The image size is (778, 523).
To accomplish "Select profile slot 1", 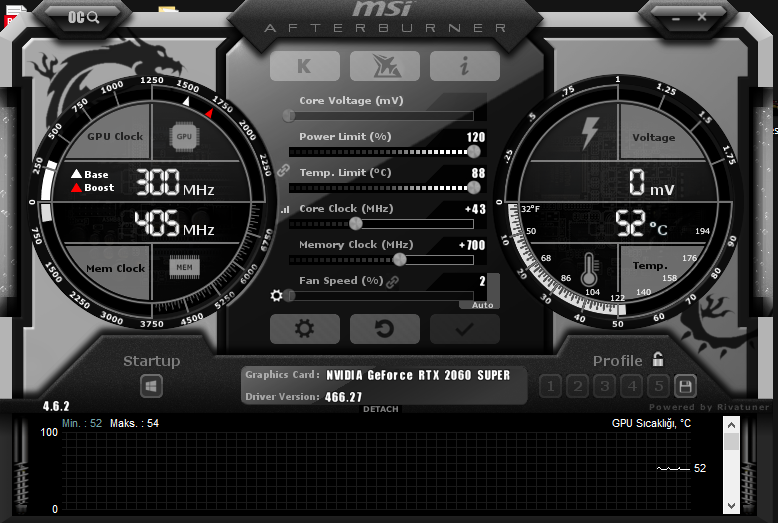I will (550, 386).
